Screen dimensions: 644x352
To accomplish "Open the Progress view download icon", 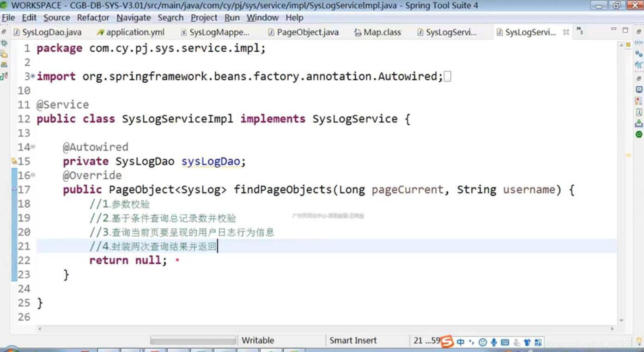I will pos(639,123).
